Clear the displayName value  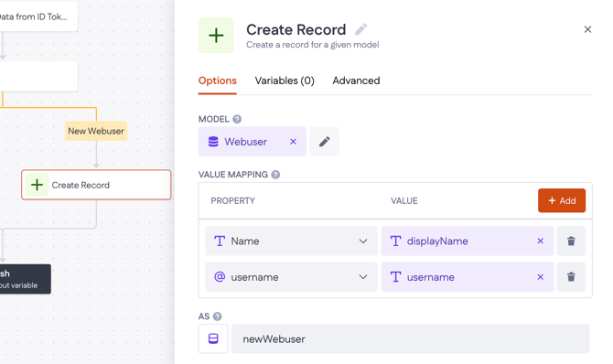[x=541, y=241]
